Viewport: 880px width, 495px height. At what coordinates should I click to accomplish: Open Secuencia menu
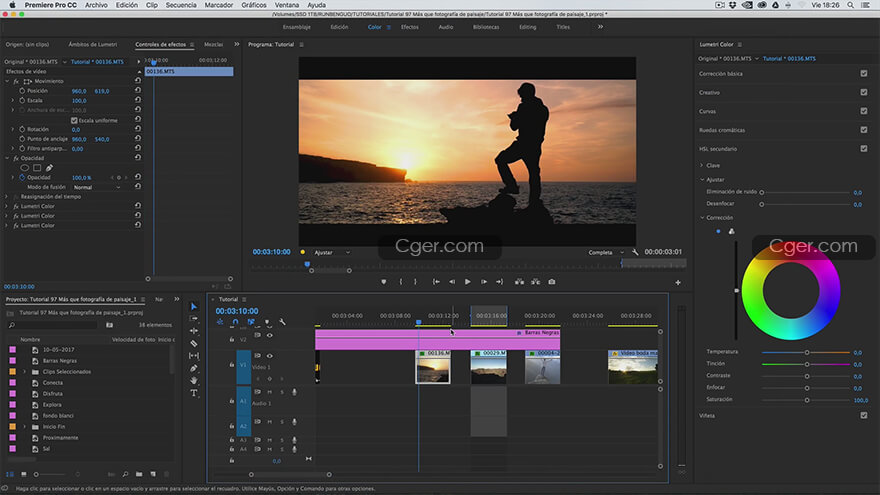181,5
